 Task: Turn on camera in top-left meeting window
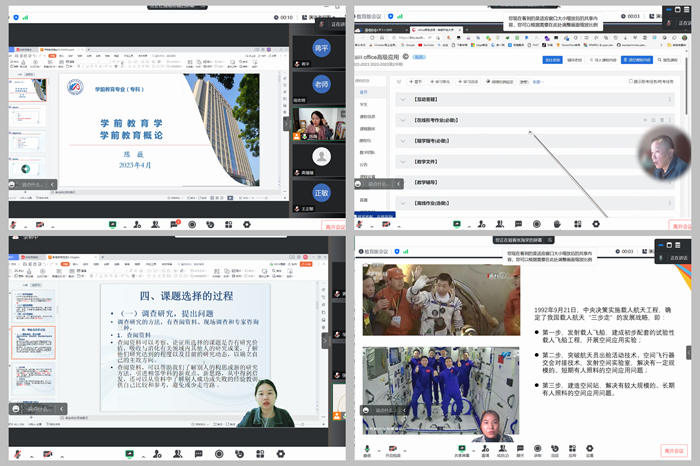[x=40, y=225]
